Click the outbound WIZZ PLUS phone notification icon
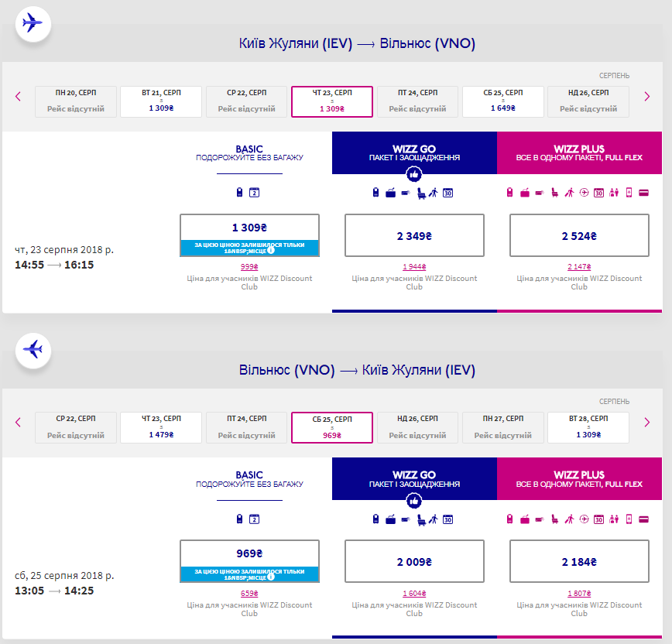This screenshot has width=672, height=644. [x=629, y=193]
